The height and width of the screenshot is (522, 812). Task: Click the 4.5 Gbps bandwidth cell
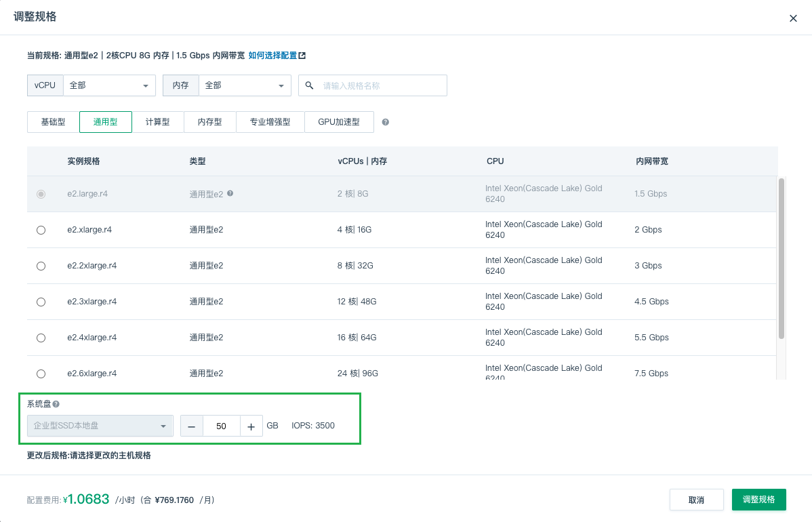651,302
